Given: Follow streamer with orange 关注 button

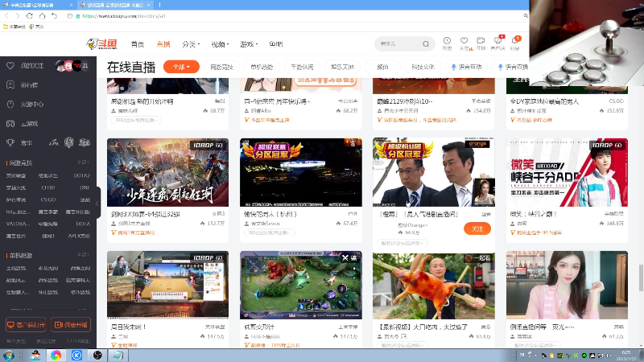Looking at the screenshot, I should click(x=477, y=228).
